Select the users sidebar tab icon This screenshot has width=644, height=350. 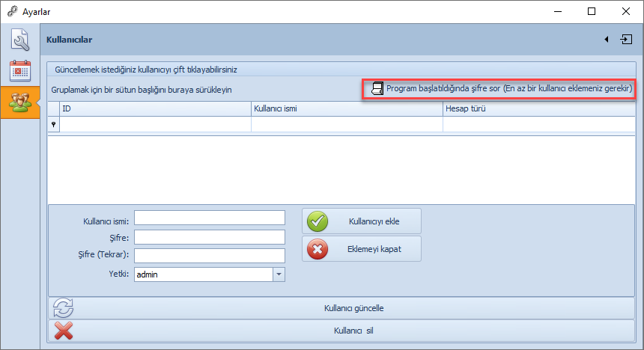(19, 102)
